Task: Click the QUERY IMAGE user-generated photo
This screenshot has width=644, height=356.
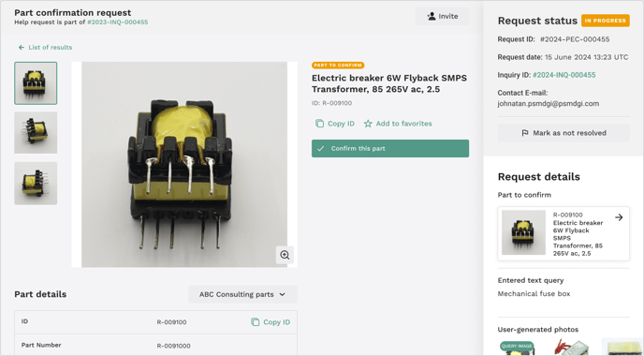Action: pos(517,348)
